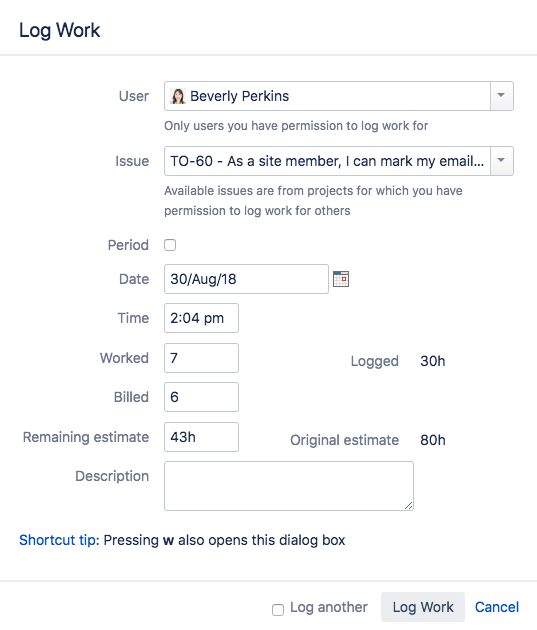The image size is (537, 630).
Task: Click into the Billed hours field
Action: coord(201,397)
